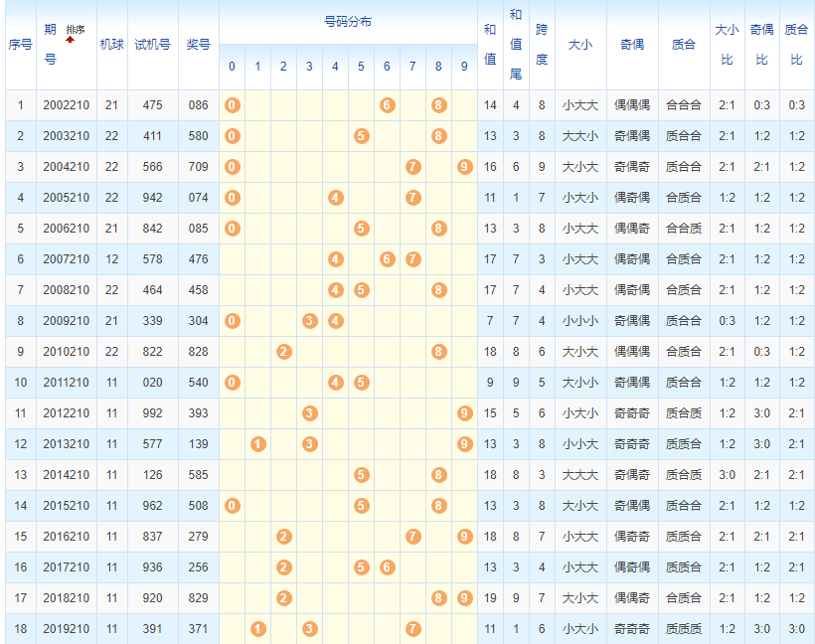This screenshot has height=644, width=815.
Task: Select the orange 5 ball in row 2
Action: point(361,136)
